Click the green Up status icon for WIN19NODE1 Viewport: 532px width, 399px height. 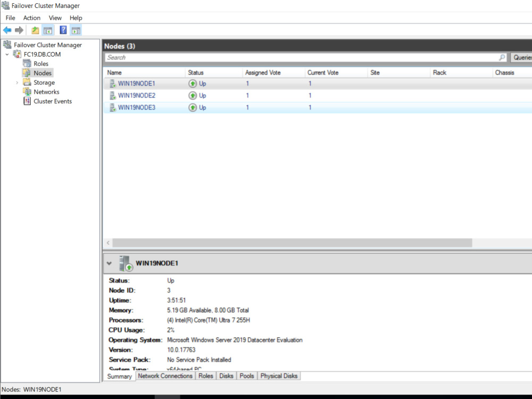193,84
